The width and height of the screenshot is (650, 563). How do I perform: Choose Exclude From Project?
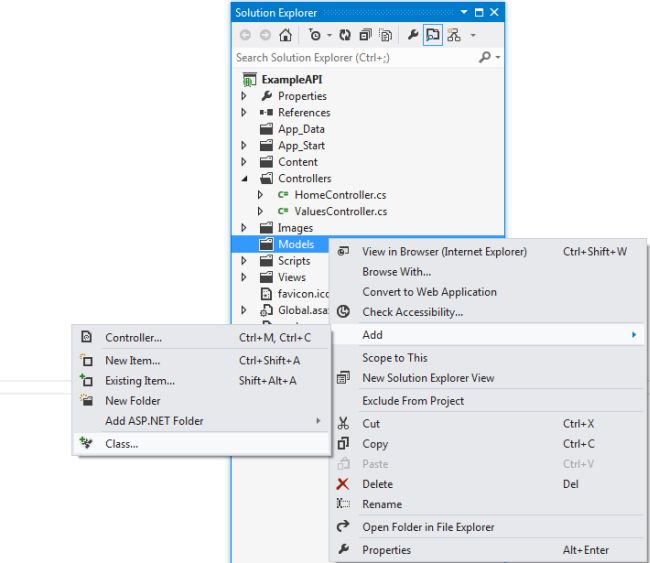413,401
